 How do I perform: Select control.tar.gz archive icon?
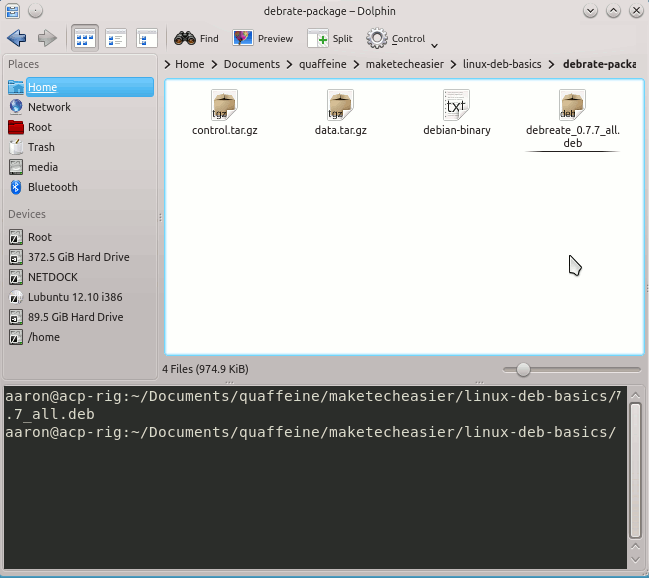(x=224, y=105)
